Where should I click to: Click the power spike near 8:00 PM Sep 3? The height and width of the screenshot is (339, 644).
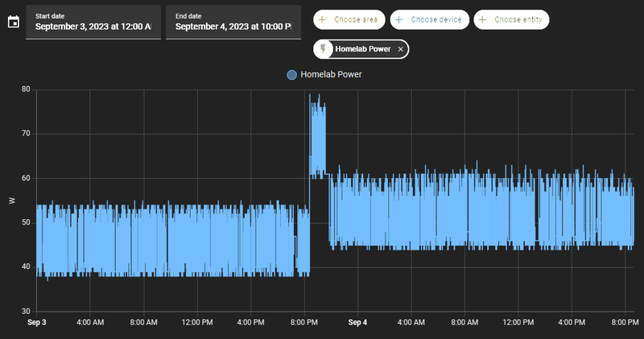(317, 135)
